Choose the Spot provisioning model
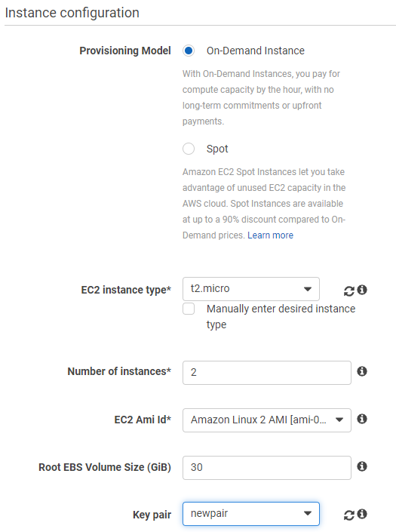 tap(189, 149)
